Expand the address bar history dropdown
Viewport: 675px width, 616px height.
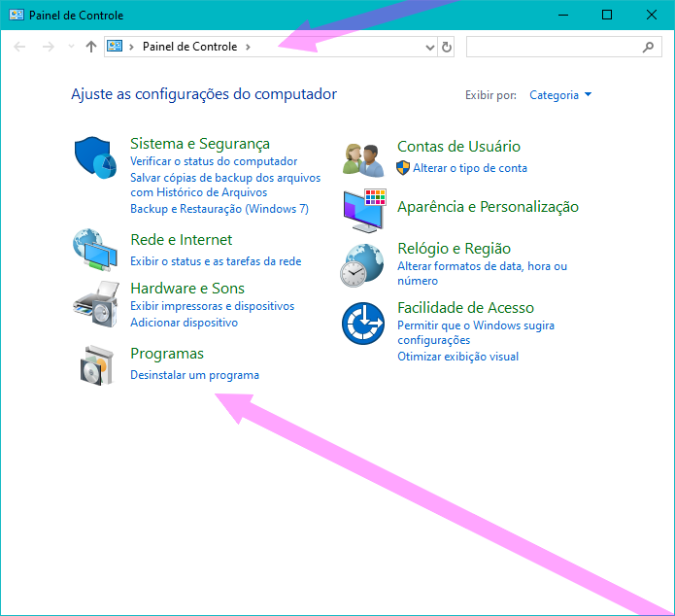pyautogui.click(x=429, y=47)
